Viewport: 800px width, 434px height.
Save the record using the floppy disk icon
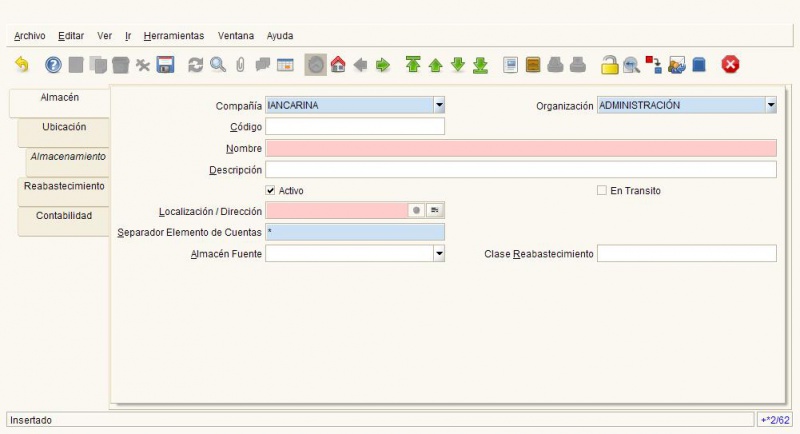(x=166, y=65)
